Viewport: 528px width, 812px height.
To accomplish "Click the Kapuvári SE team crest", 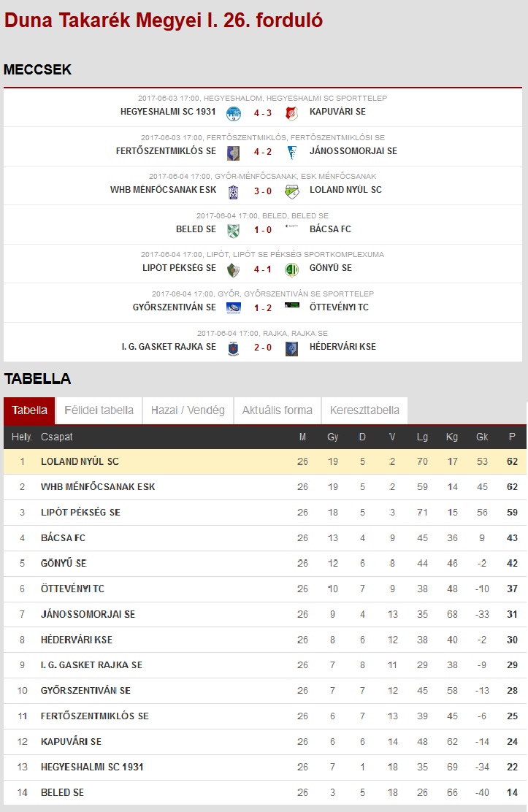I will point(291,113).
